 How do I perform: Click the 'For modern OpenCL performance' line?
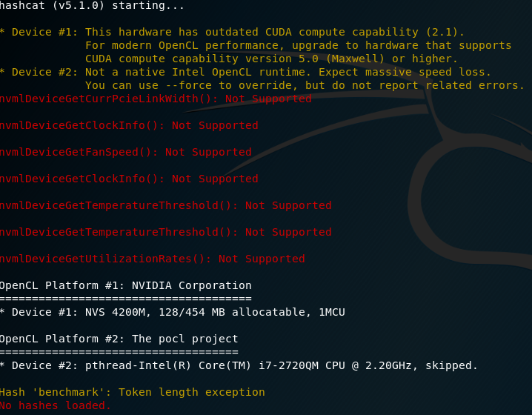click(x=193, y=45)
